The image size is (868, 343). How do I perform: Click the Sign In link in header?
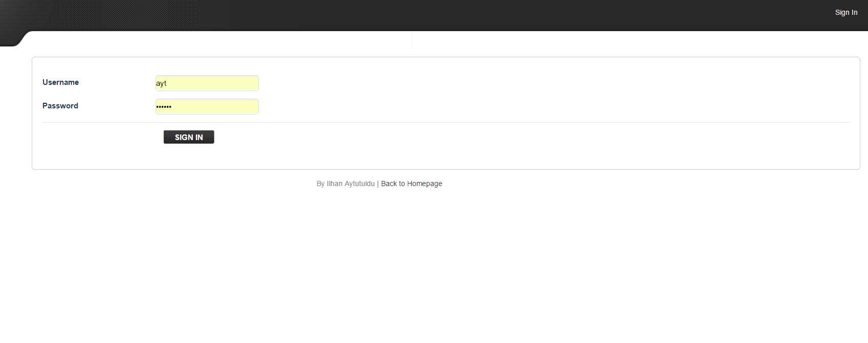pyautogui.click(x=846, y=12)
